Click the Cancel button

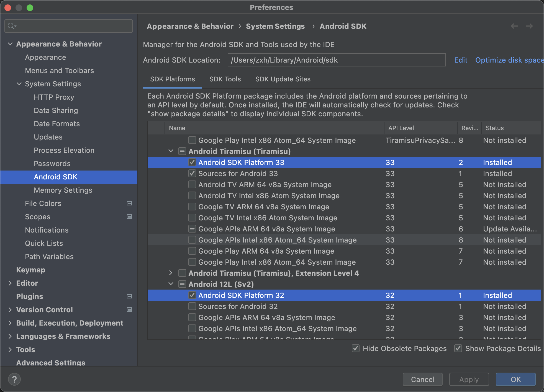tap(422, 379)
